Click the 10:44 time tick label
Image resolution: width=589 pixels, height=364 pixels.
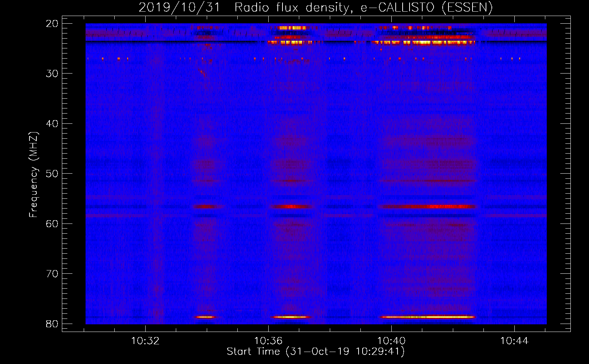514,341
